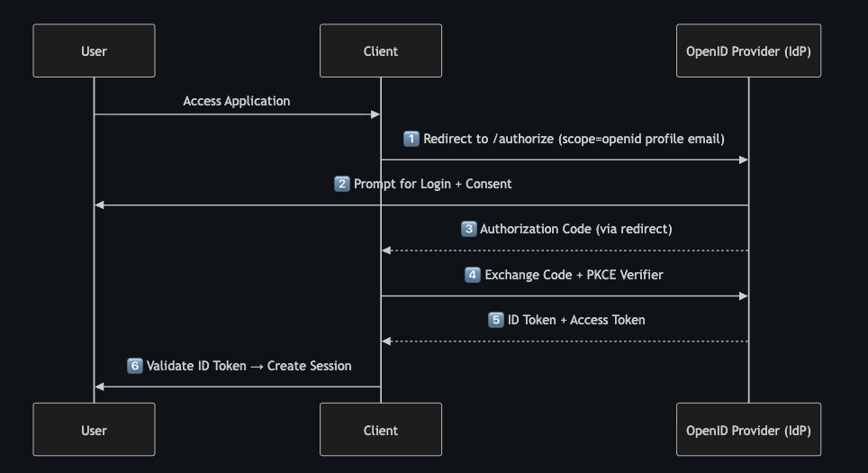This screenshot has height=473, width=868.
Task: Select the bottom Client participant box
Action: click(380, 430)
